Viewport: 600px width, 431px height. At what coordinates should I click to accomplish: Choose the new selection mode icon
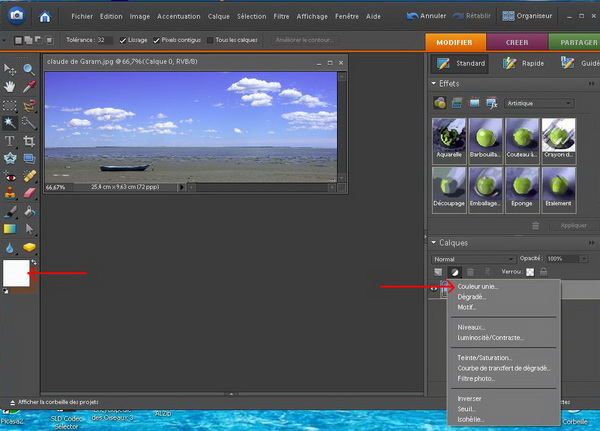[x=18, y=40]
